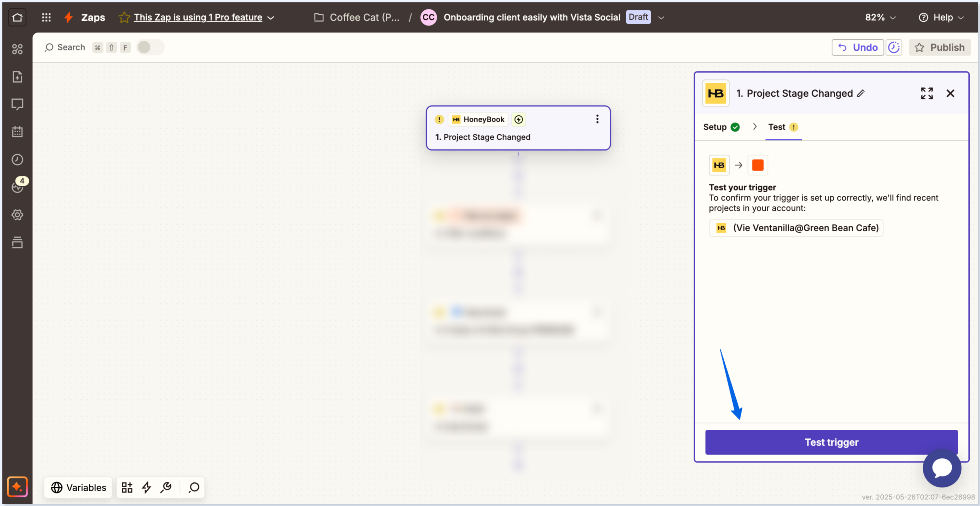Toggle the switch next to Search
Image resolution: width=980 pixels, height=506 pixels.
coord(150,48)
